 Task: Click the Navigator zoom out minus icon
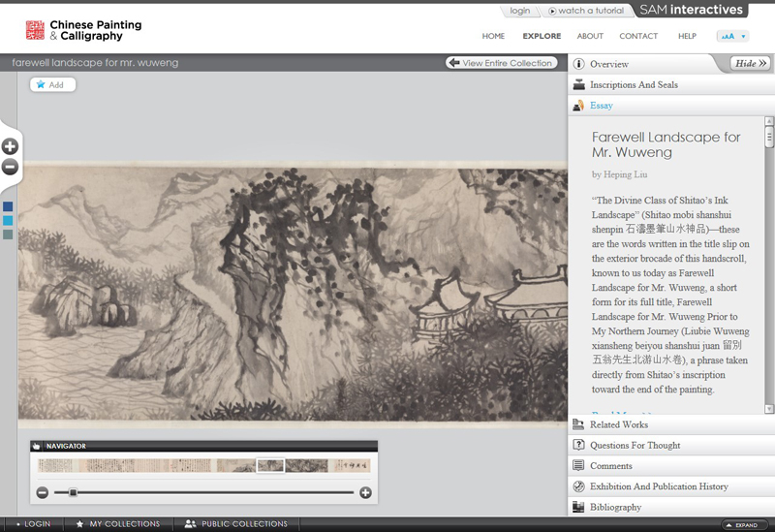tap(43, 492)
